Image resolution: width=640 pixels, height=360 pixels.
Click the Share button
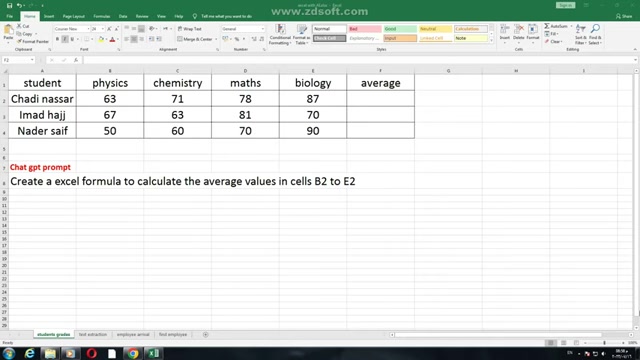click(x=624, y=16)
